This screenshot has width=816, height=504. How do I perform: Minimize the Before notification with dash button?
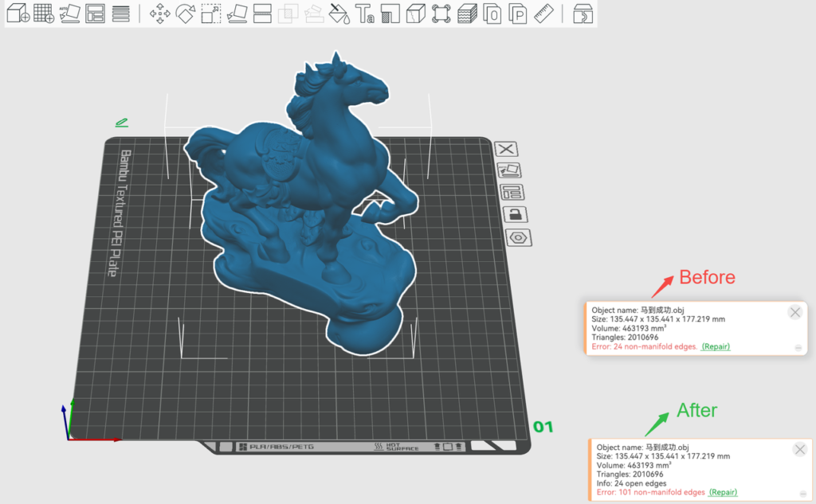coord(798,347)
